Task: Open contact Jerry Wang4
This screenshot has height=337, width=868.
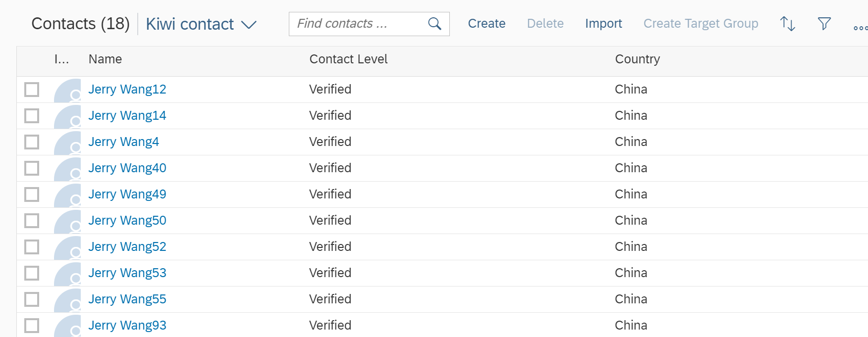Action: point(123,142)
